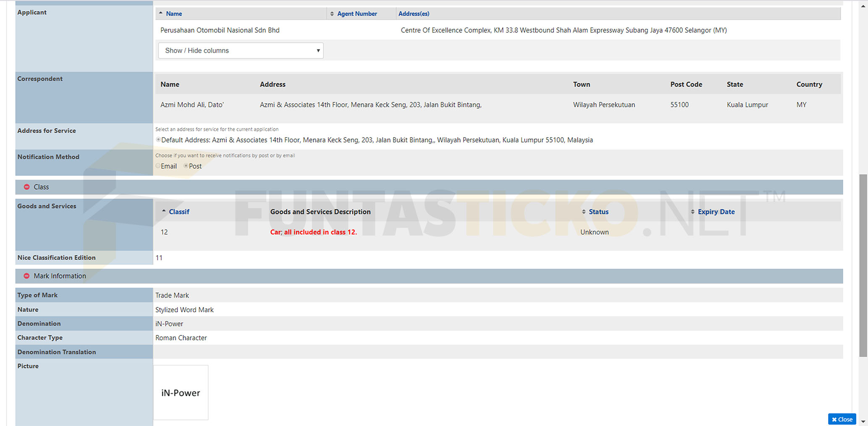Click the Denomination Translation label
The height and width of the screenshot is (426, 868).
point(57,352)
